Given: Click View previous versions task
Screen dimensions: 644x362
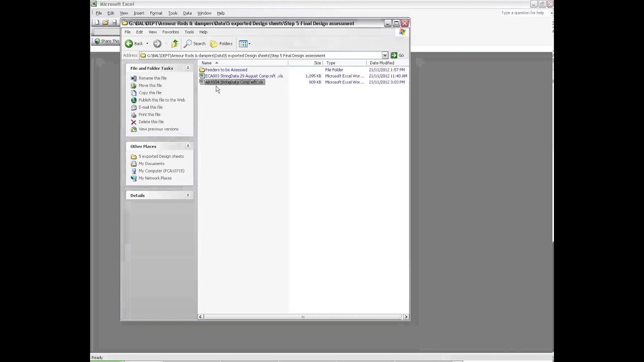Looking at the screenshot, I should [158, 129].
